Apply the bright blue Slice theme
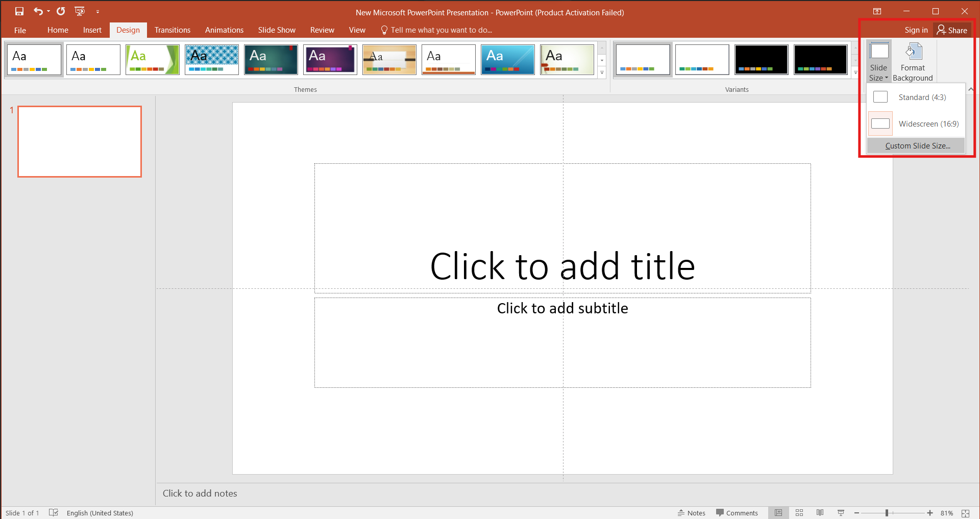The height and width of the screenshot is (519, 980). click(x=508, y=60)
